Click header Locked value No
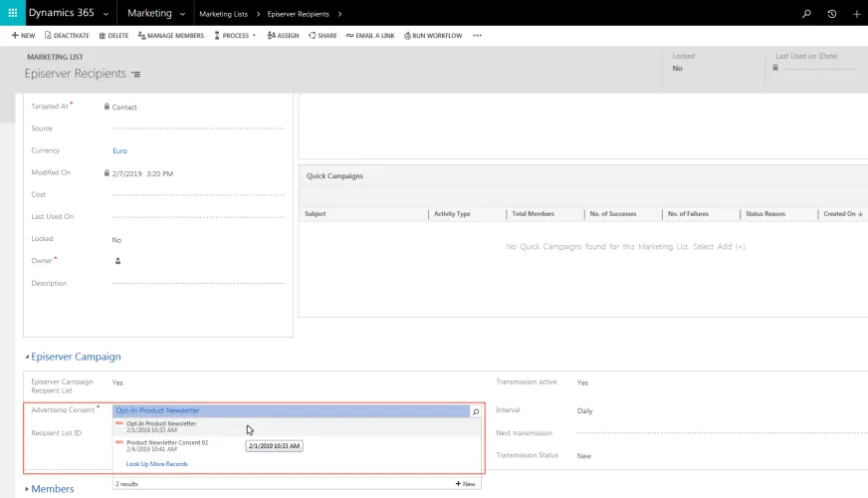This screenshot has width=868, height=498. point(678,68)
